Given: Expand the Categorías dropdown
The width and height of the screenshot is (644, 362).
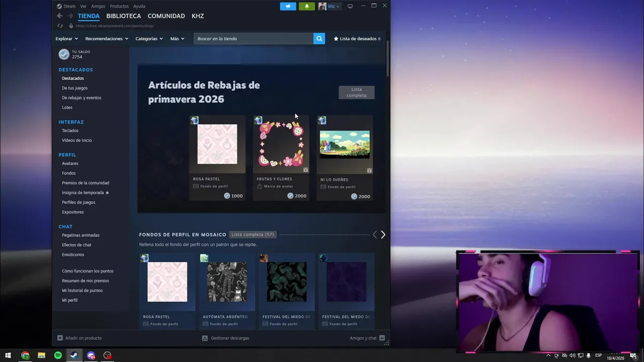Looking at the screenshot, I should pos(149,39).
